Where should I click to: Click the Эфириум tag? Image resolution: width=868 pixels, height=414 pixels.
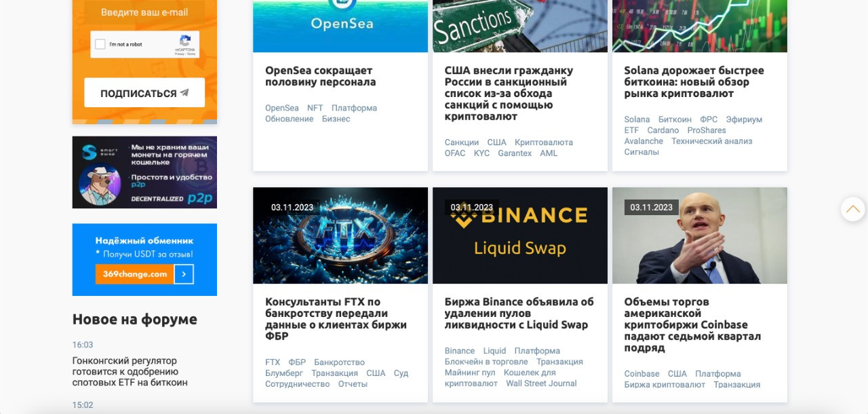[x=744, y=119]
